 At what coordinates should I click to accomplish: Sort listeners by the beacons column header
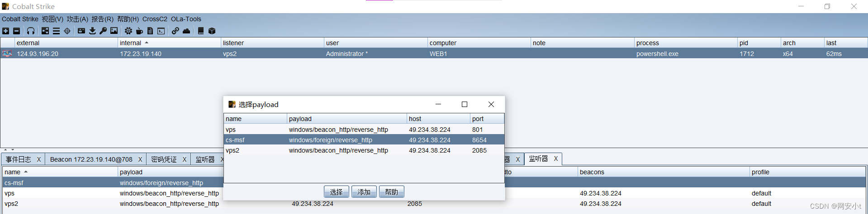pyautogui.click(x=664, y=172)
